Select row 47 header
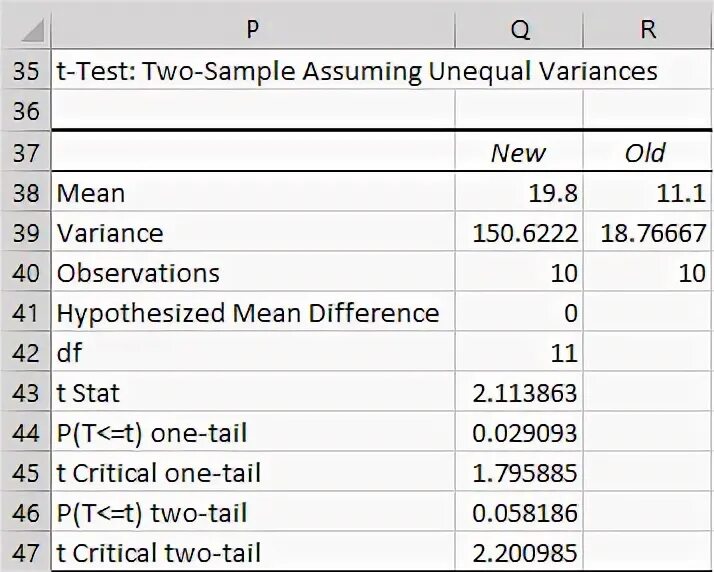The image size is (714, 572). pyautogui.click(x=26, y=553)
